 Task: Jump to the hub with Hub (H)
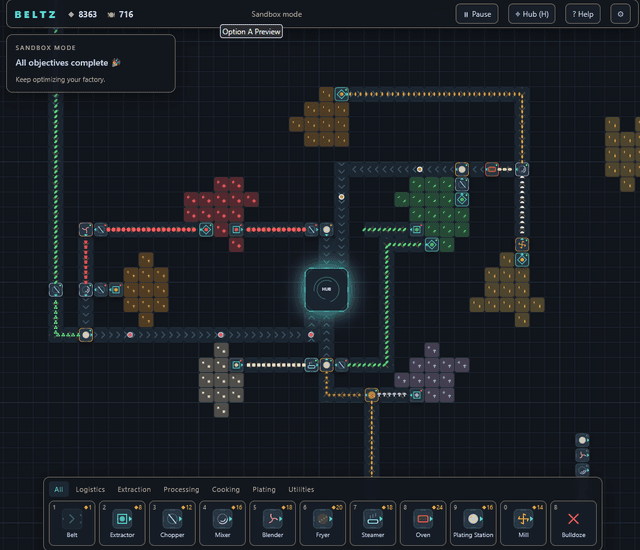pos(531,14)
